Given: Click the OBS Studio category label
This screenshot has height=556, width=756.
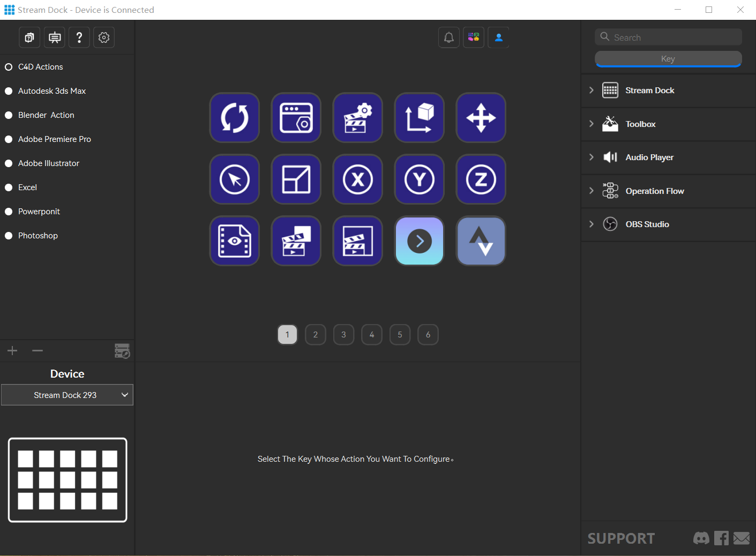Looking at the screenshot, I should pos(647,224).
